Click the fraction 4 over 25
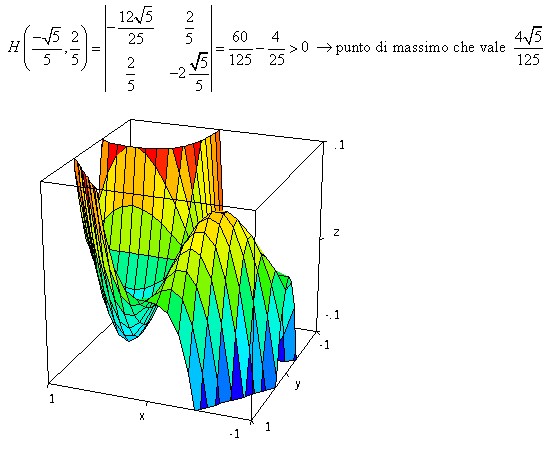 click(x=276, y=48)
